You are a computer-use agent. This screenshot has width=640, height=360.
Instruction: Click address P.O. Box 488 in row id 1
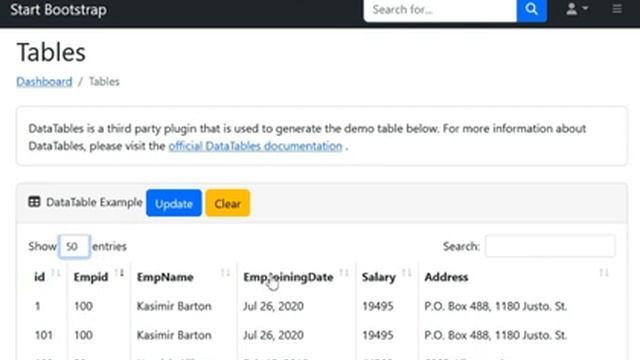pyautogui.click(x=496, y=306)
